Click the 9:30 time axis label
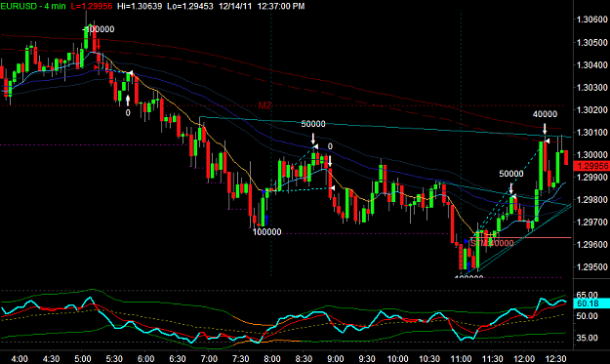This screenshot has height=364, width=610. pyautogui.click(x=366, y=358)
